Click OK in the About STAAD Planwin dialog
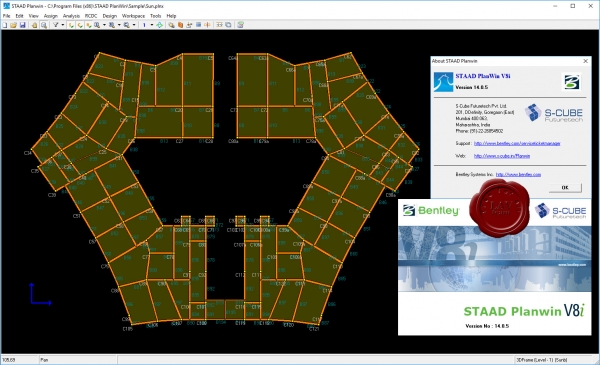This screenshot has width=600, height=365. click(x=565, y=187)
